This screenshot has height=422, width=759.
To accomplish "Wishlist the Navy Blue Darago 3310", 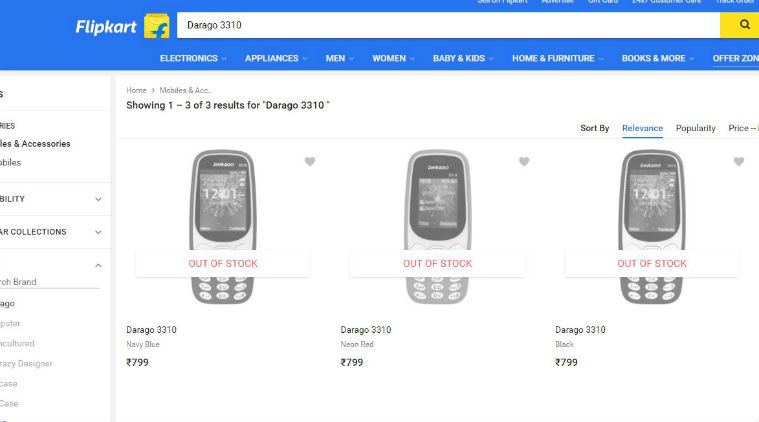I will click(x=310, y=161).
